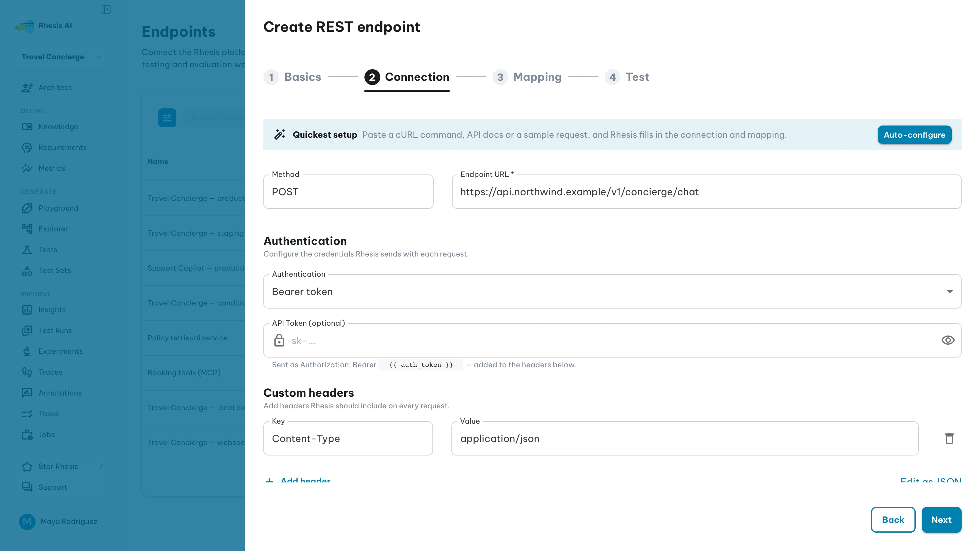Click the Auto-configure button
The image size is (980, 551).
914,135
